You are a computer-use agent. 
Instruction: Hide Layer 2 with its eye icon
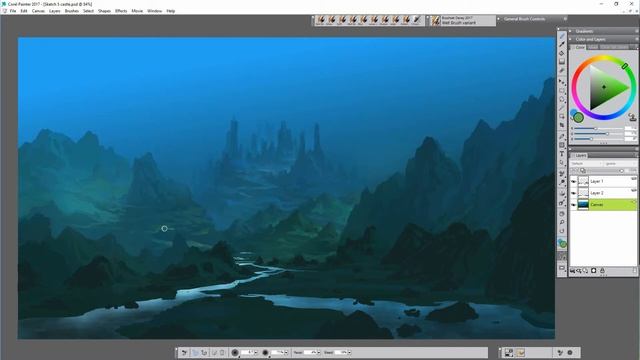574,193
